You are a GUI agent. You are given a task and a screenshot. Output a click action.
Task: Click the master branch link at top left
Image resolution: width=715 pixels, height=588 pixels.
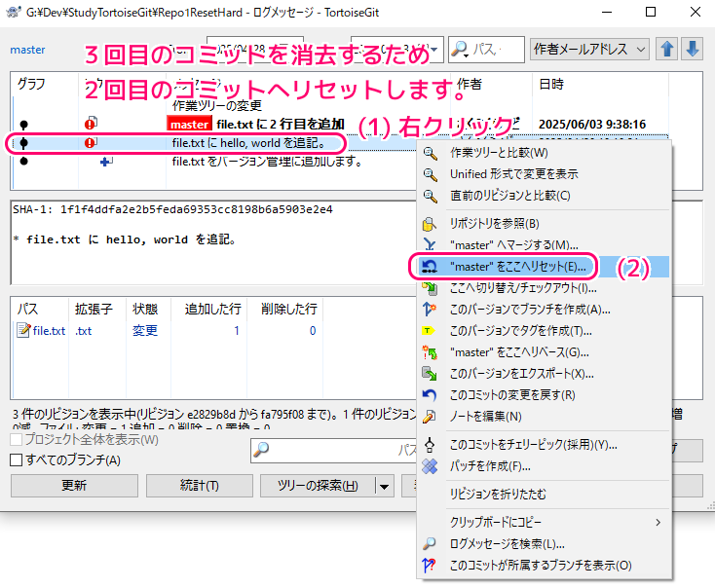coord(27,50)
